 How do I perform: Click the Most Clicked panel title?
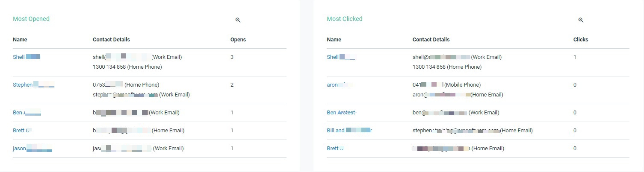[x=345, y=19]
